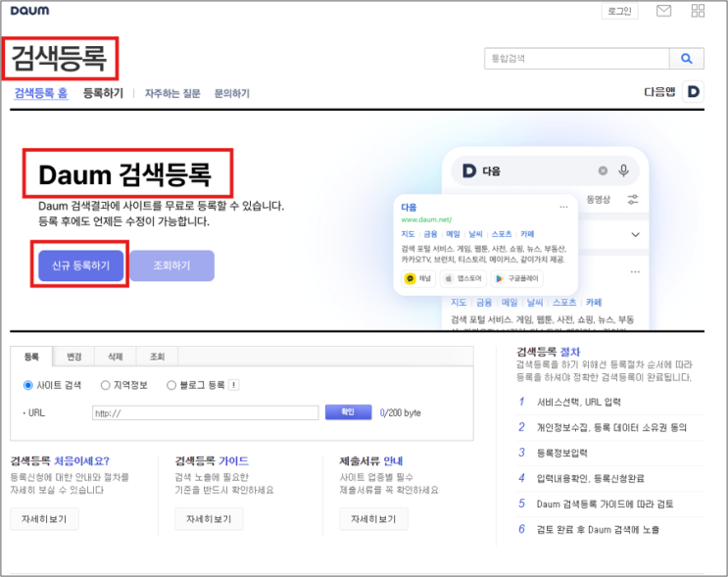Switch to the 등록 tab
The image size is (728, 577).
pos(31,357)
